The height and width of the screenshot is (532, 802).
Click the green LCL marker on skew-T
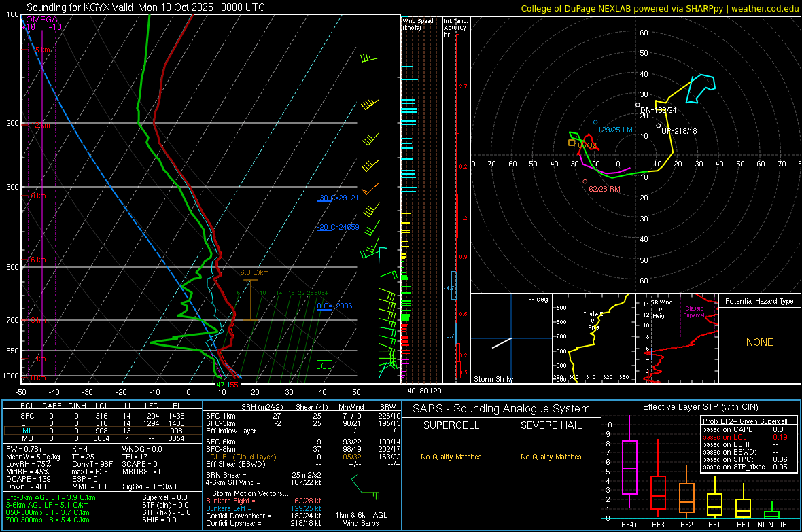[324, 366]
